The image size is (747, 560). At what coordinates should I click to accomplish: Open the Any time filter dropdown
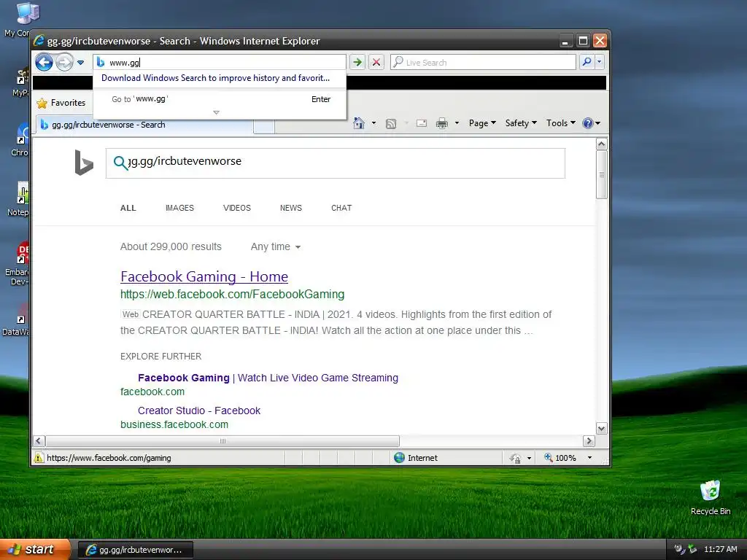coord(275,246)
